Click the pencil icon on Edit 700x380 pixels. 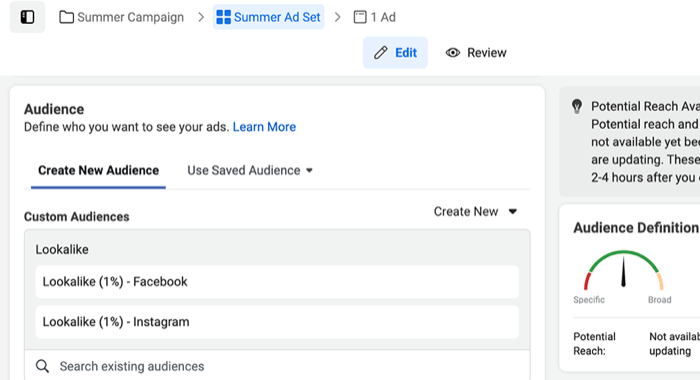(x=380, y=53)
